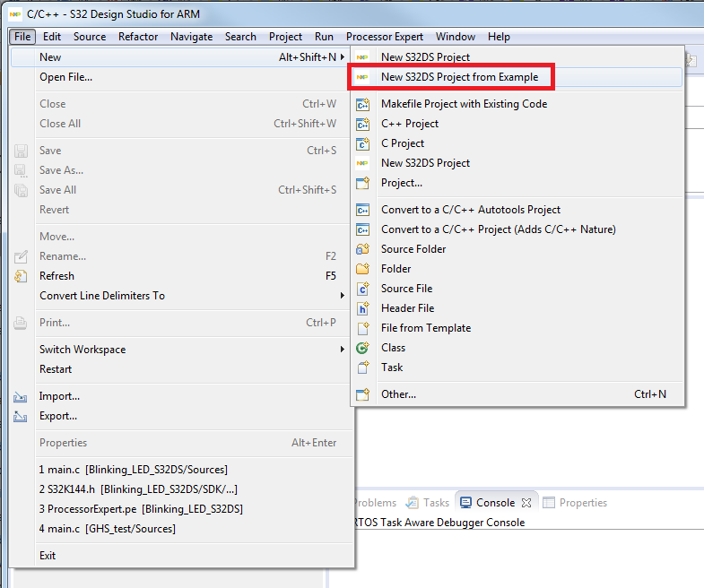Viewport: 704px width, 588px height.
Task: Open the Project menu
Action: 285,37
